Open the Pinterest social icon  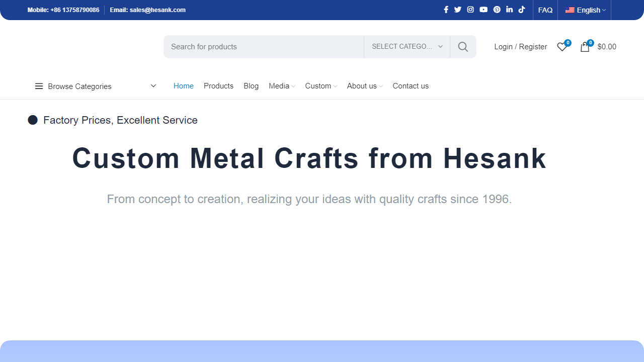click(497, 10)
